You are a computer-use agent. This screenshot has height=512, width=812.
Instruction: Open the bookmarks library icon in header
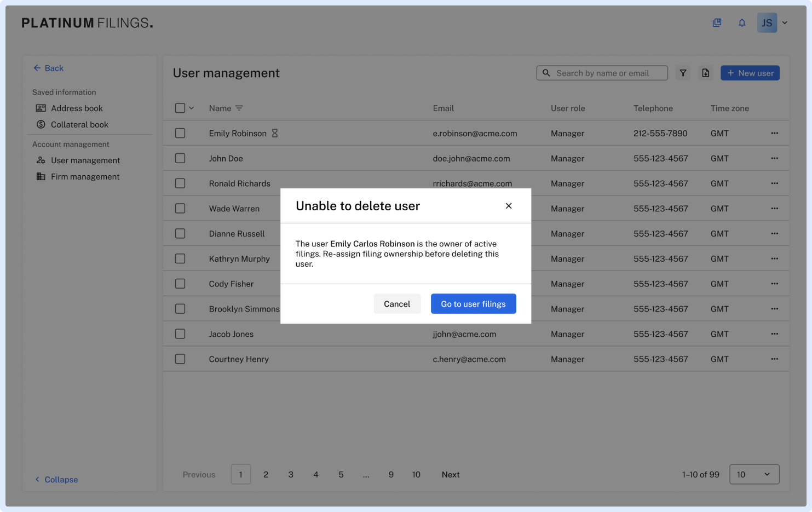click(x=717, y=23)
